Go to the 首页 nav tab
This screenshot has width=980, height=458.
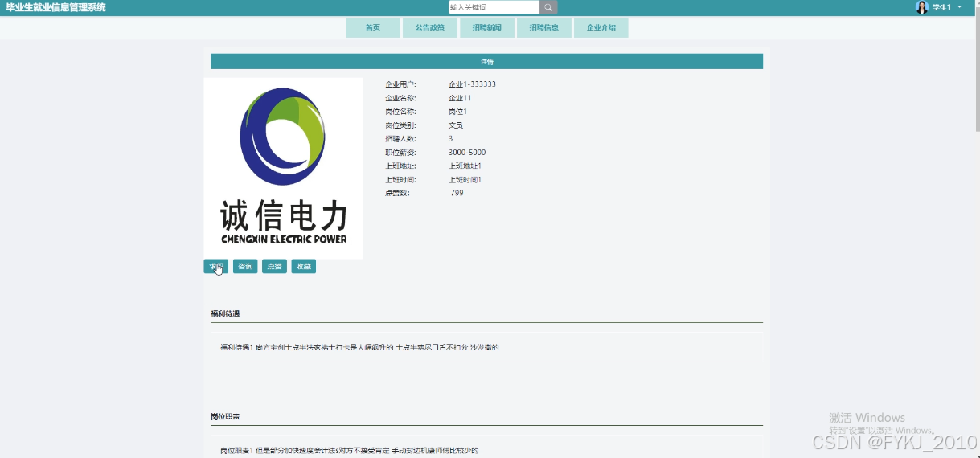pos(372,27)
